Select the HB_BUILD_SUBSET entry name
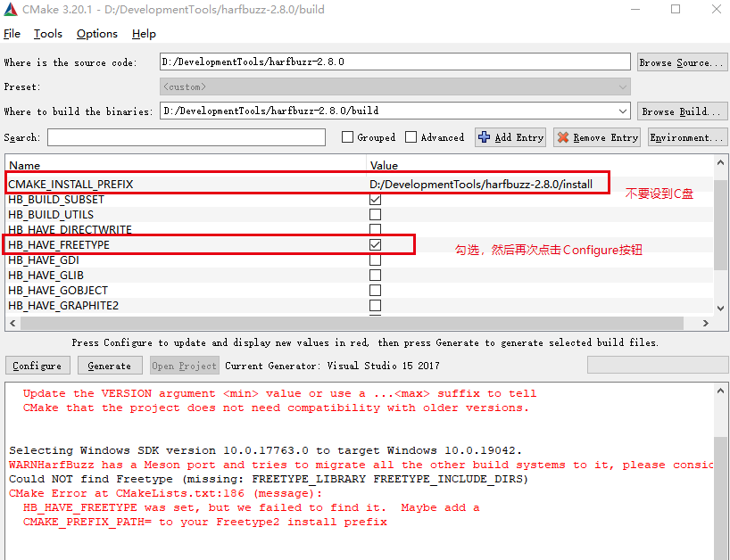This screenshot has height=560, width=730. click(56, 200)
